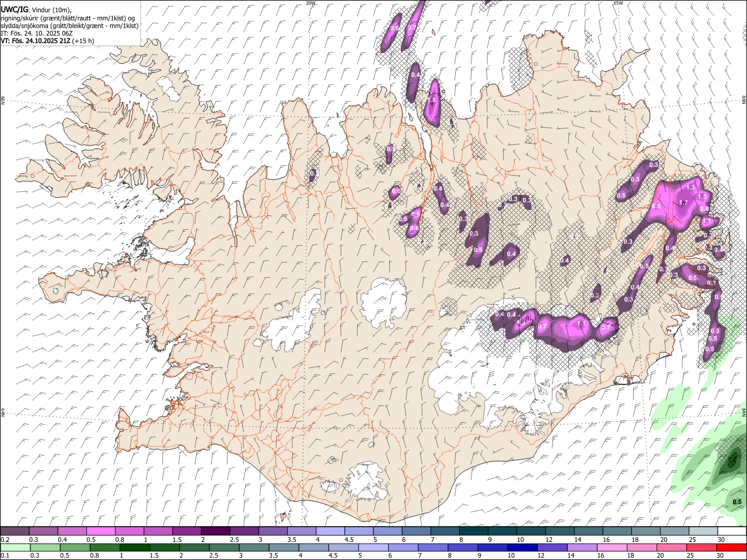Click the dark teal swatch between 8 and 9 in the top legend row

click(473, 531)
